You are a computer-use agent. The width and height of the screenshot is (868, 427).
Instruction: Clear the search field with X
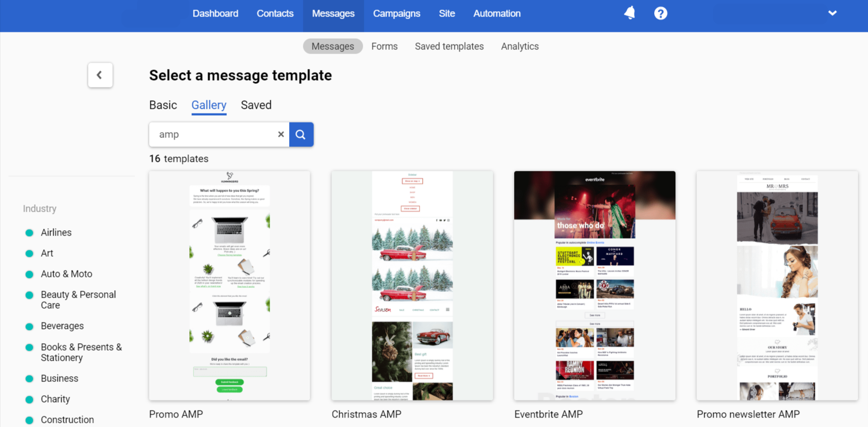pos(281,135)
